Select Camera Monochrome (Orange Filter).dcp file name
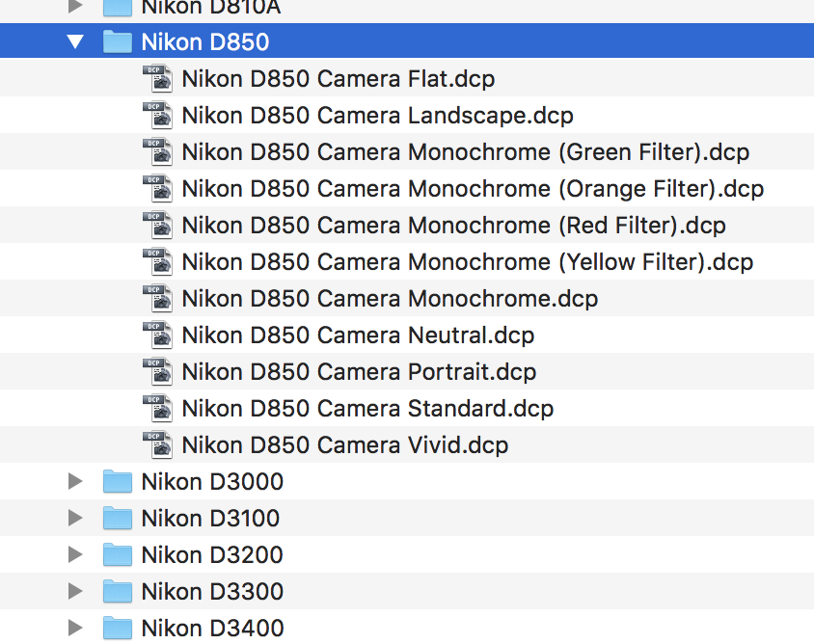The width and height of the screenshot is (814, 644). (x=473, y=189)
